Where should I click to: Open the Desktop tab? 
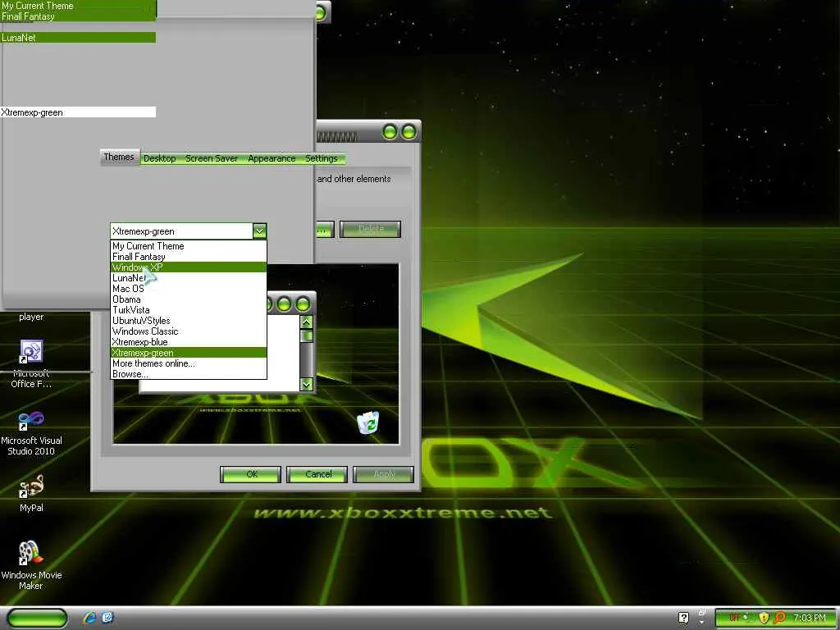point(160,158)
